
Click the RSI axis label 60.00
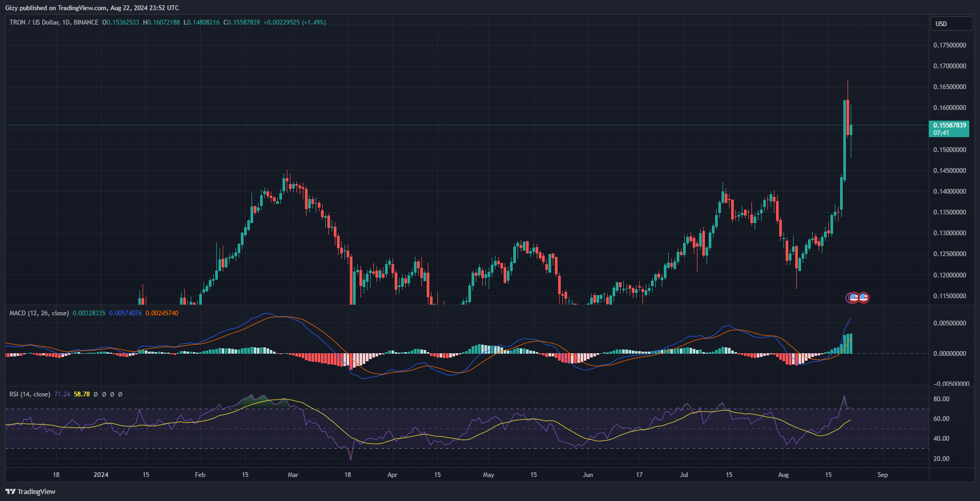pyautogui.click(x=941, y=419)
